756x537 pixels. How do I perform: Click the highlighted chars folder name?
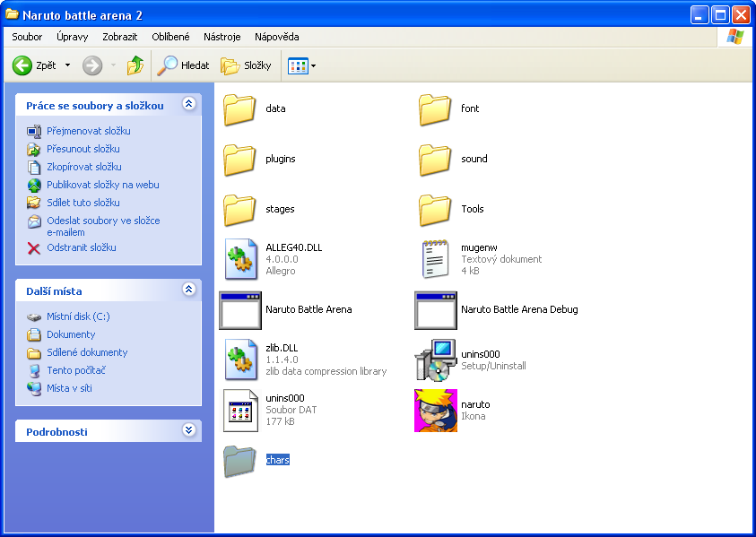click(278, 460)
